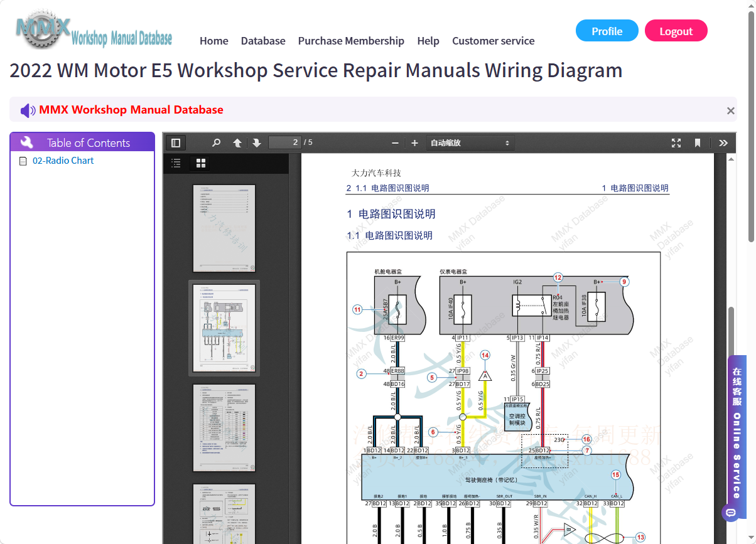The width and height of the screenshot is (756, 544).
Task: Select the first page thumbnail
Action: pyautogui.click(x=224, y=228)
